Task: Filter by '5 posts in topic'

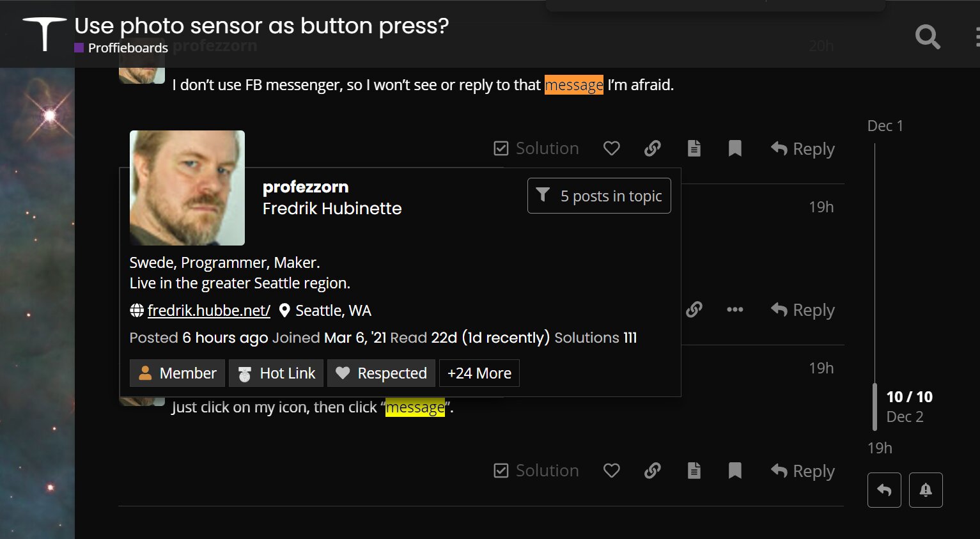Action: coord(599,196)
